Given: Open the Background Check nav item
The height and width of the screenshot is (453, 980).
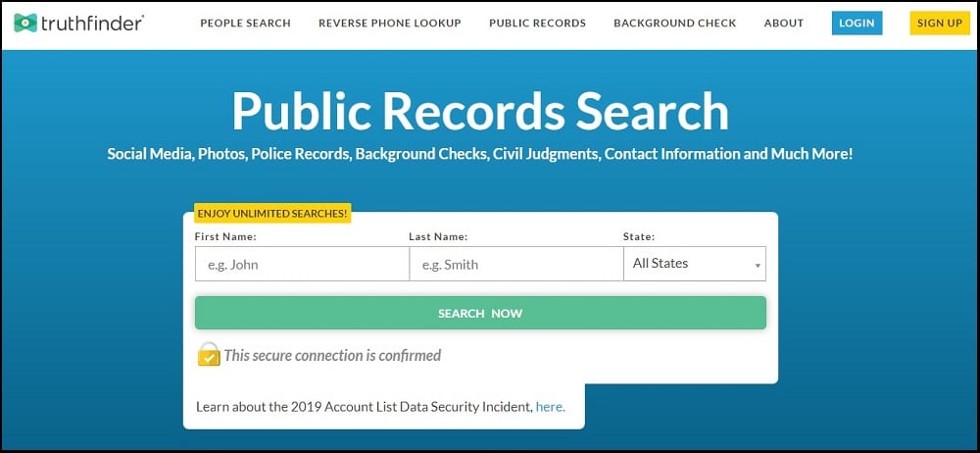Looking at the screenshot, I should (x=675, y=24).
